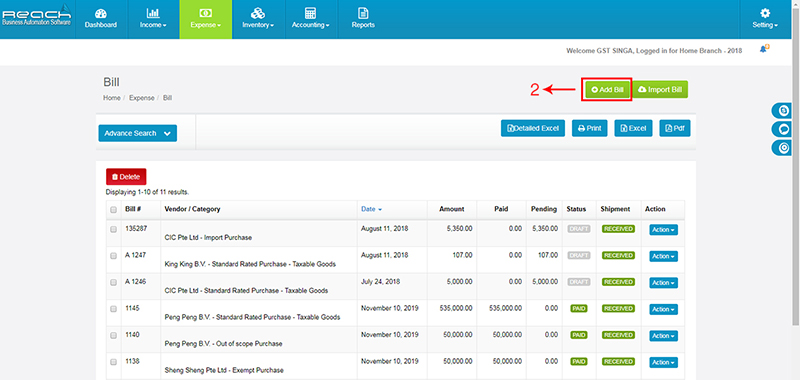Go to Expense breadcrumb link

tap(141, 97)
